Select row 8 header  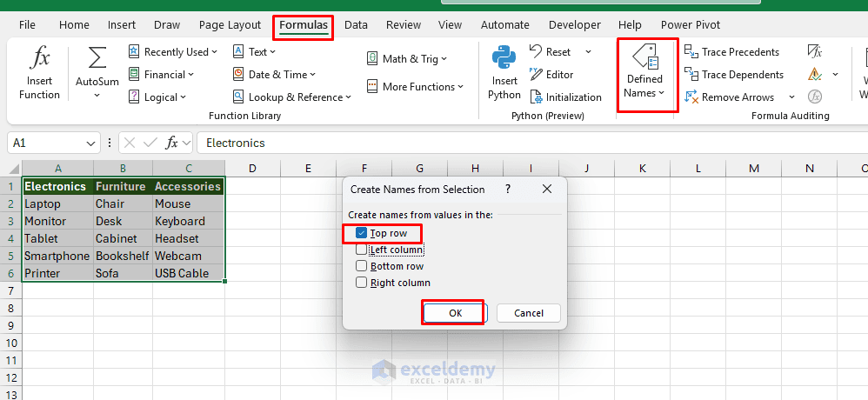coord(11,308)
